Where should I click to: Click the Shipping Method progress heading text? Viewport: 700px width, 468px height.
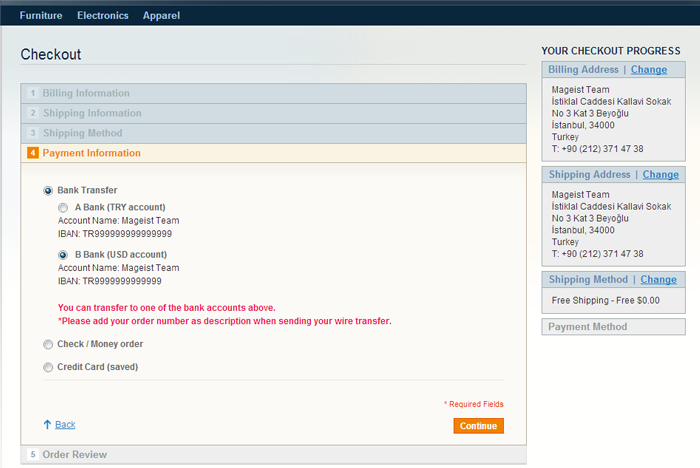[588, 280]
